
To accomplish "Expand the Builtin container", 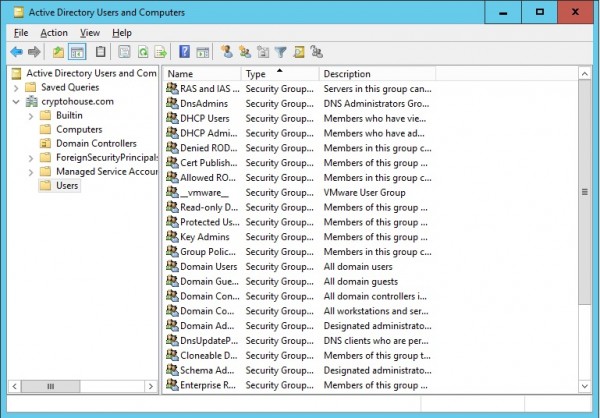I will pyautogui.click(x=31, y=116).
